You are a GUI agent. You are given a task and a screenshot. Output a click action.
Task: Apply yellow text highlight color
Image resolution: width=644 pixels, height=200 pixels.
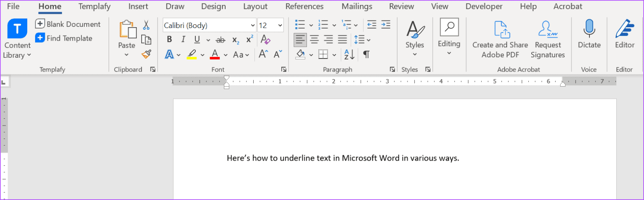[192, 54]
